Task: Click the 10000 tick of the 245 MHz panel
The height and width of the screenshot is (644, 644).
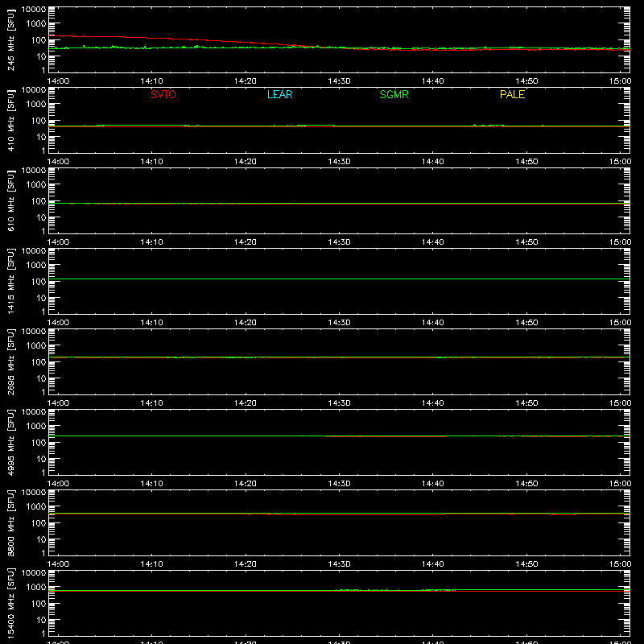Action: [34, 10]
